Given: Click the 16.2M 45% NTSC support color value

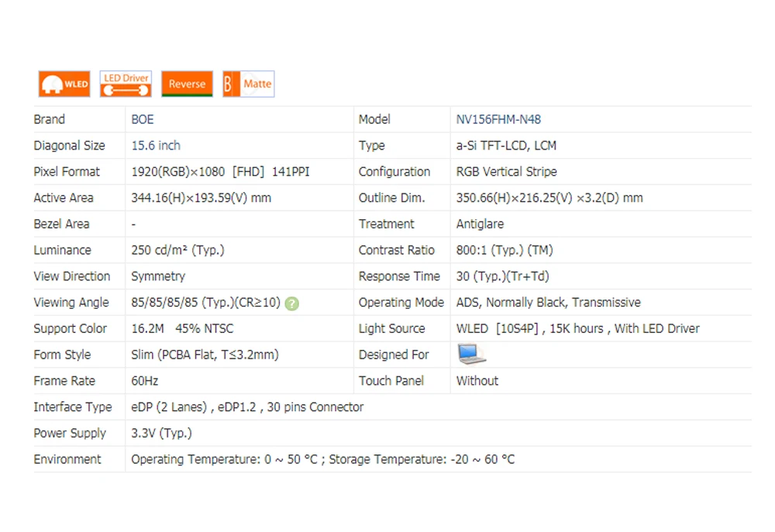Looking at the screenshot, I should pyautogui.click(x=182, y=329).
